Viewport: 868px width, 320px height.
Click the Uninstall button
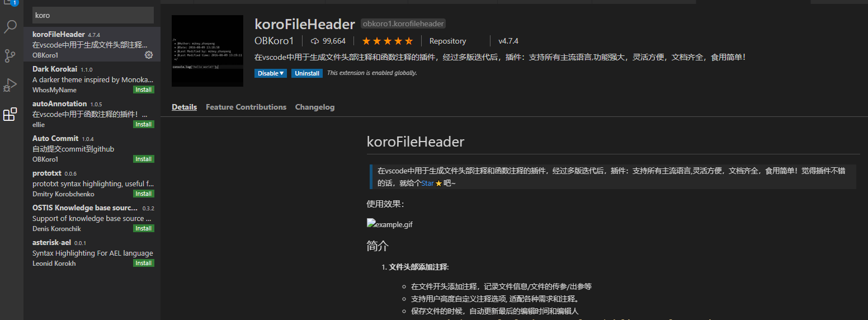307,73
